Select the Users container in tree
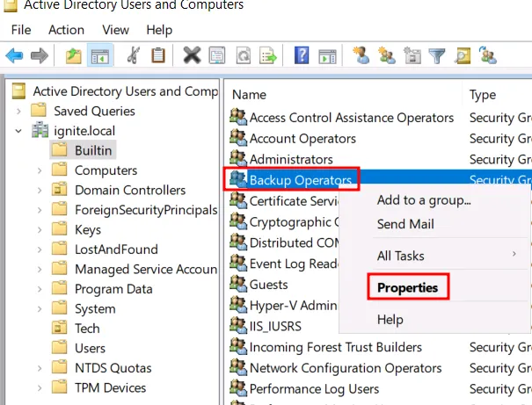Viewport: 532px width, 405px height. (x=90, y=348)
